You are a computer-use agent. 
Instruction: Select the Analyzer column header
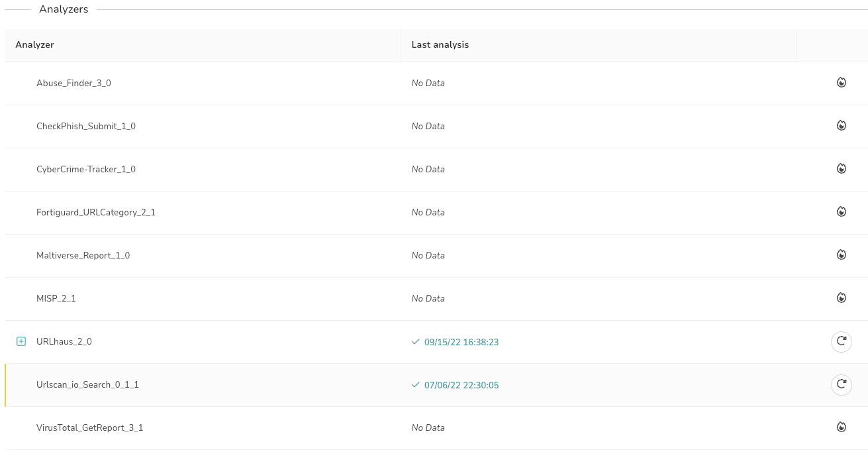point(34,44)
